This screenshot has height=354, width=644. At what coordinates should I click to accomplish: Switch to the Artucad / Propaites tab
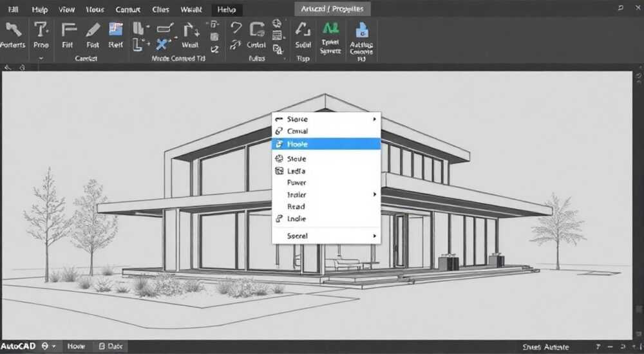(332, 9)
